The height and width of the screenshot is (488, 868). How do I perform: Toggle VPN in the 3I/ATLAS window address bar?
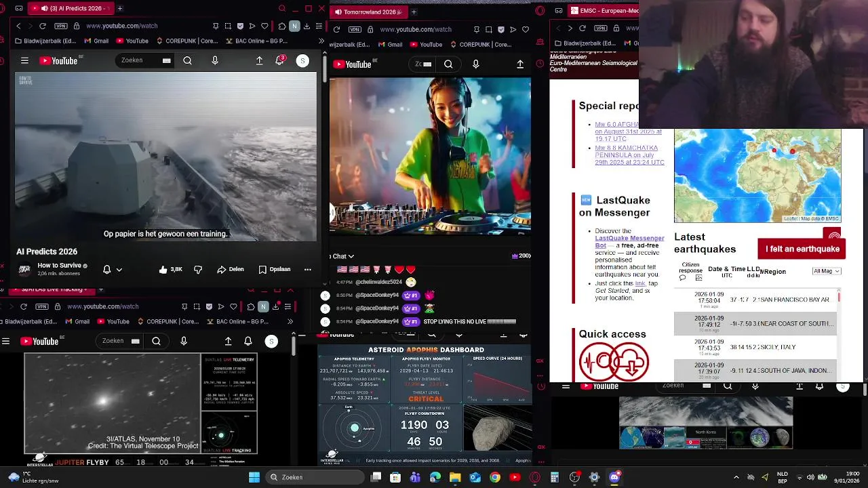[x=41, y=306]
